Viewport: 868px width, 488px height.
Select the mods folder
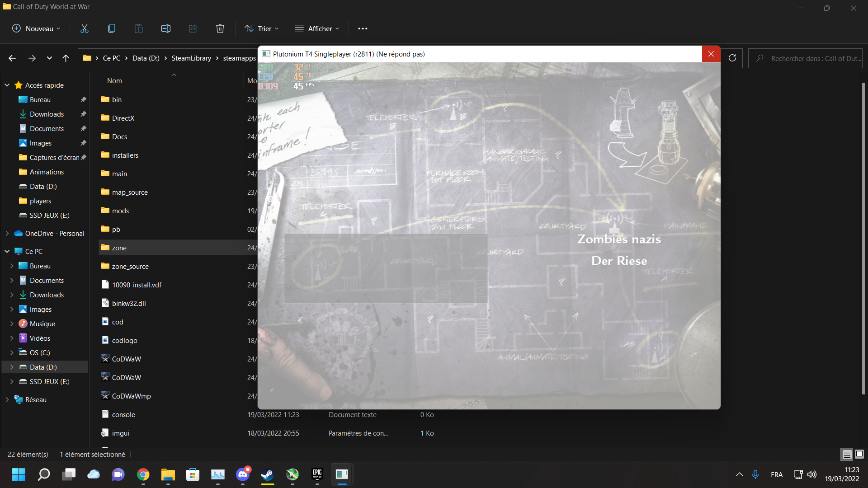(x=120, y=211)
